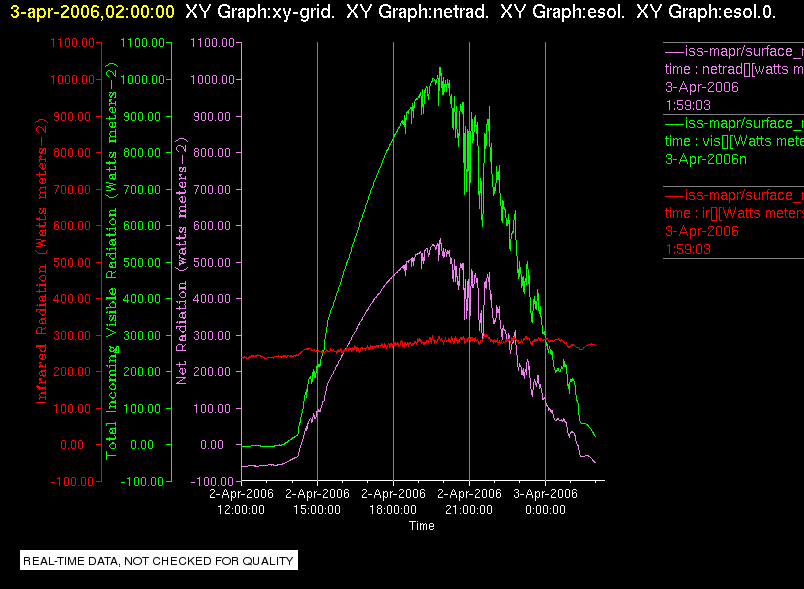Click the '2-Apr-2006 15:00:00' time axis label

point(317,502)
